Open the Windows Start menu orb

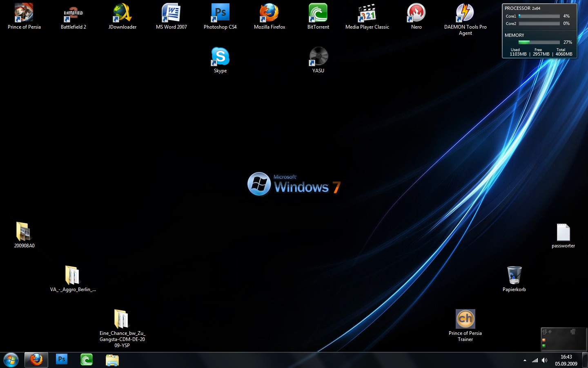(11, 360)
